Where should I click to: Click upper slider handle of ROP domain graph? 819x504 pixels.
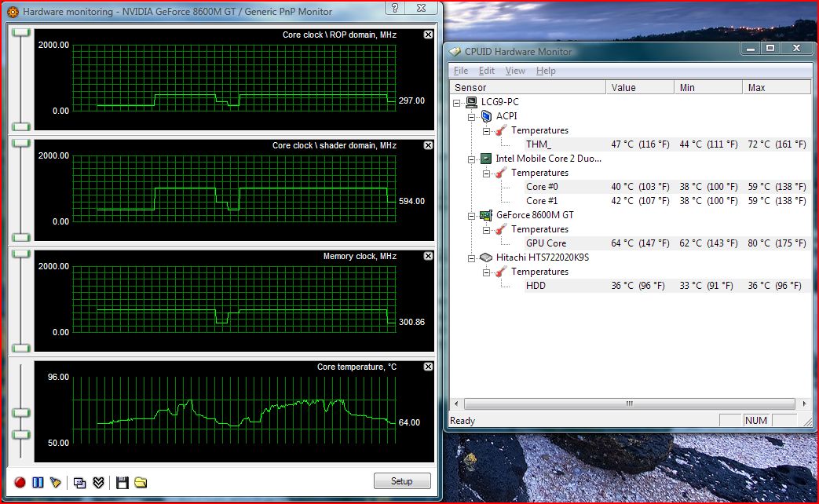21,33
